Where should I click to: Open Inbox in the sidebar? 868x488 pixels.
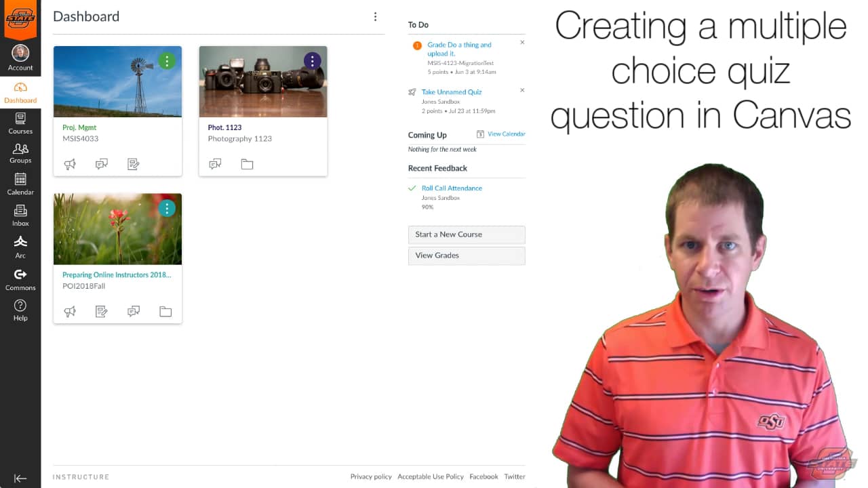point(20,216)
